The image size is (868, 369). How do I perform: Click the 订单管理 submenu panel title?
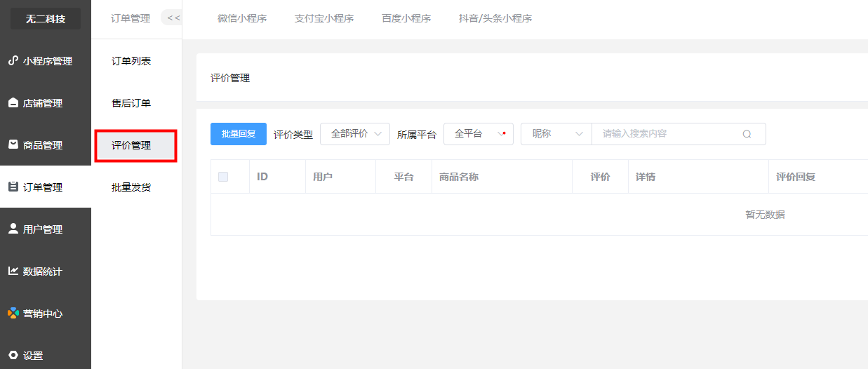coord(131,18)
